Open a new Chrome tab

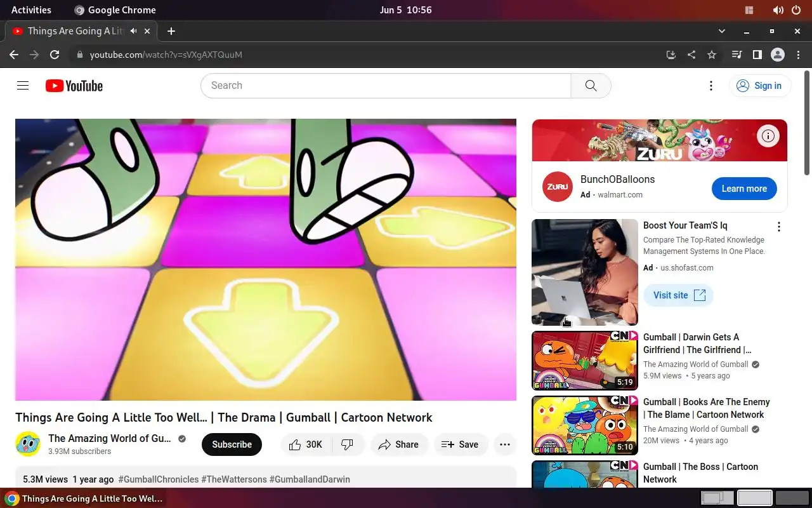(x=171, y=30)
